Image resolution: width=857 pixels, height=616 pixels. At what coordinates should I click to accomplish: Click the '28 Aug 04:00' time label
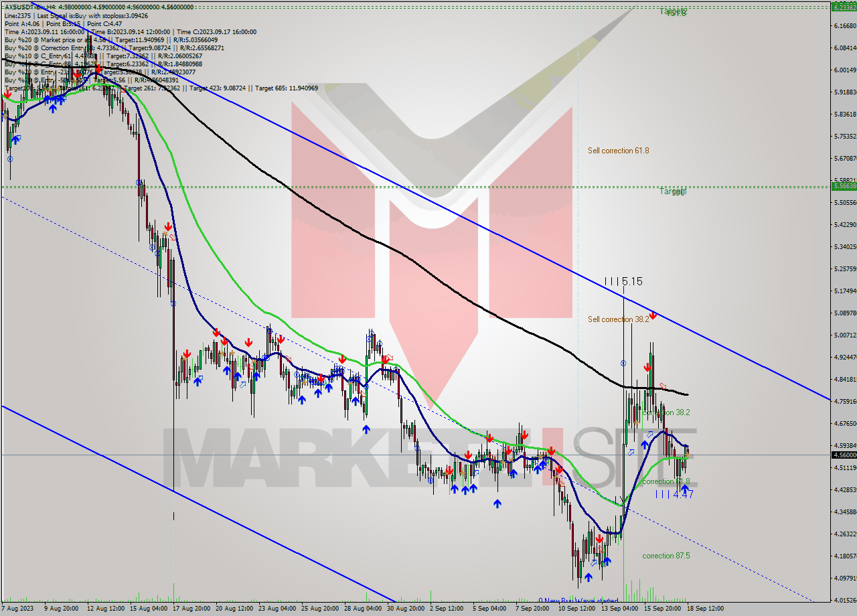364,609
